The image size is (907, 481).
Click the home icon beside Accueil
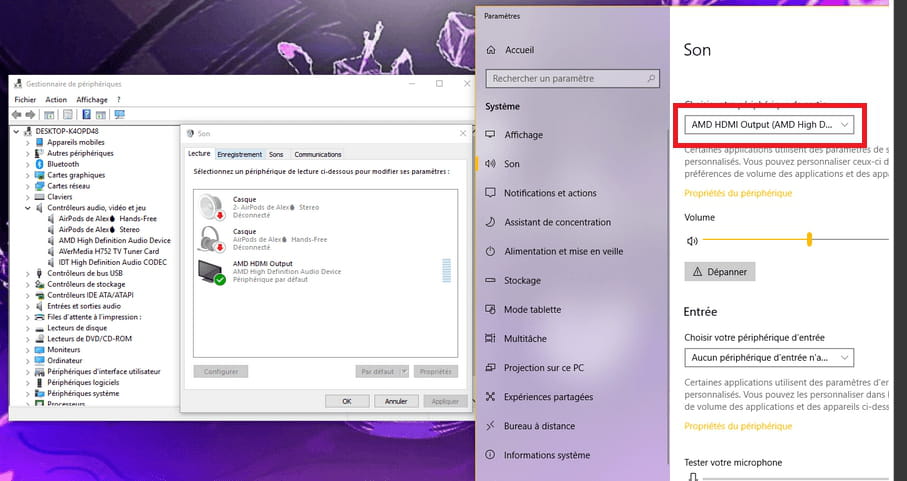pyautogui.click(x=491, y=50)
